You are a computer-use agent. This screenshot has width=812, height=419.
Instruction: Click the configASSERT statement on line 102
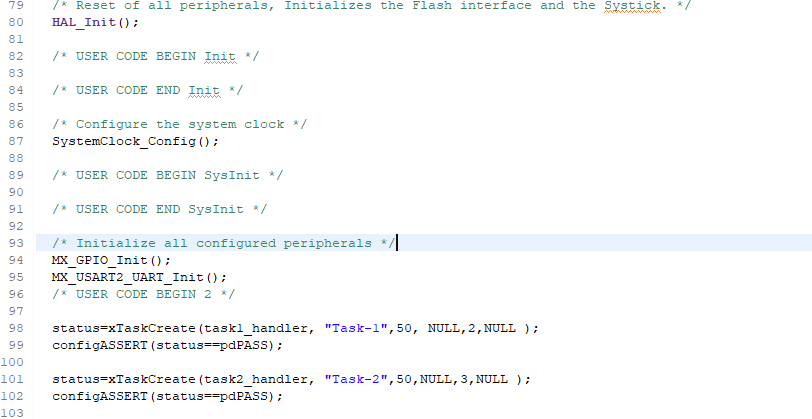(168, 396)
